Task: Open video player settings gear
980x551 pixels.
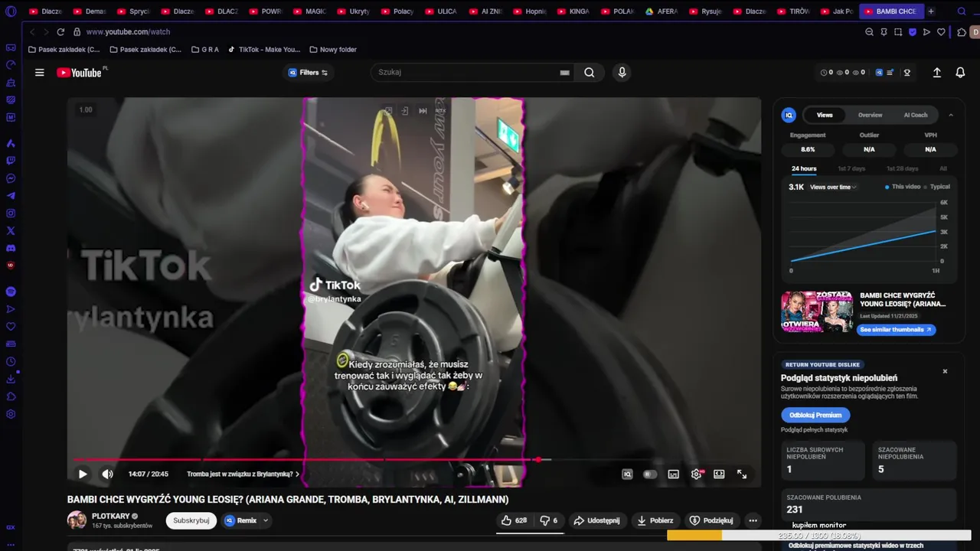Action: point(696,474)
